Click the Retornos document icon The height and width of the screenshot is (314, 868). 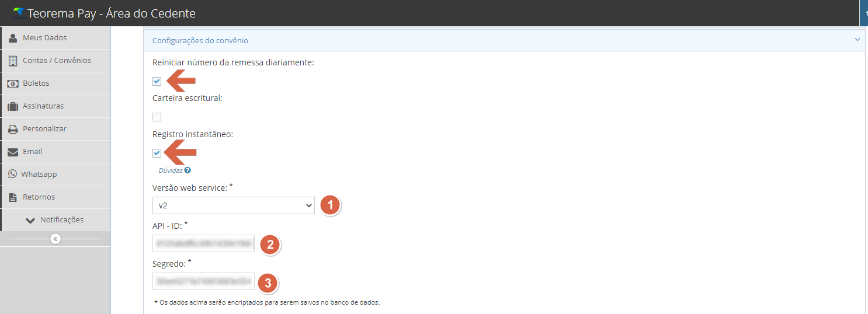pyautogui.click(x=13, y=197)
